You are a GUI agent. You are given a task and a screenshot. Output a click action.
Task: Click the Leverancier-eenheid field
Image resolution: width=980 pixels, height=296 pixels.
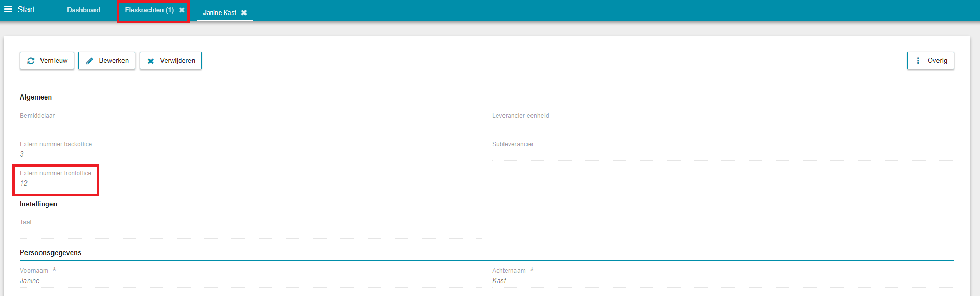coord(723,122)
